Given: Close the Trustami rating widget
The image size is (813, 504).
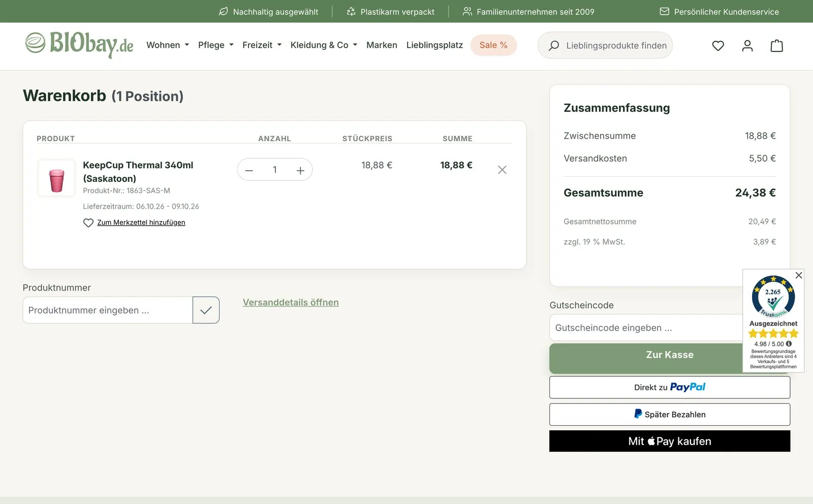Looking at the screenshot, I should 799,275.
